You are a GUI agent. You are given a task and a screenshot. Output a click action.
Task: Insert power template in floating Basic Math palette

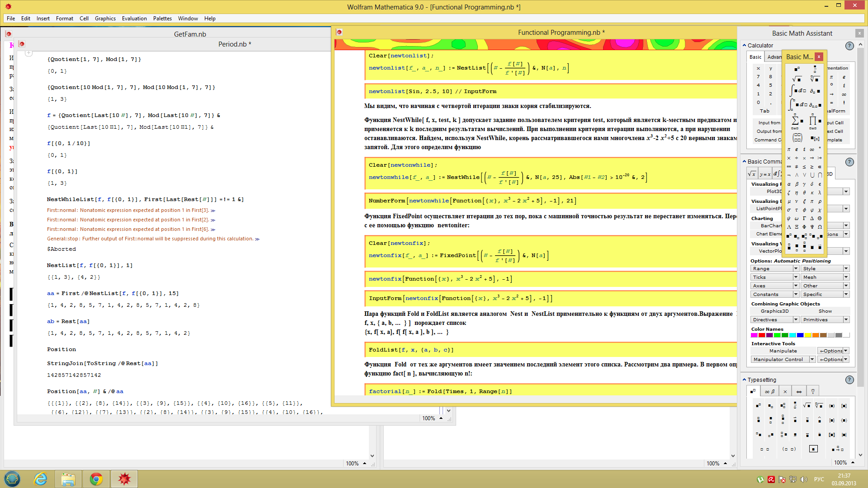pos(797,69)
